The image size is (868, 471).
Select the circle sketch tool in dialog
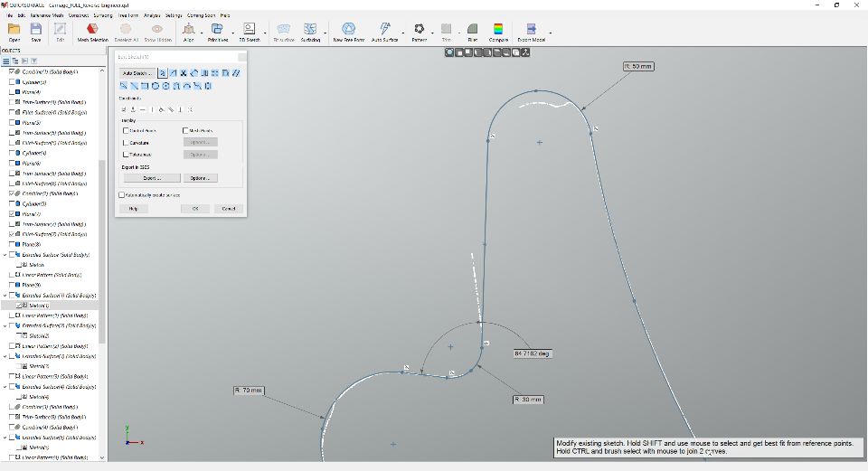pyautogui.click(x=155, y=86)
